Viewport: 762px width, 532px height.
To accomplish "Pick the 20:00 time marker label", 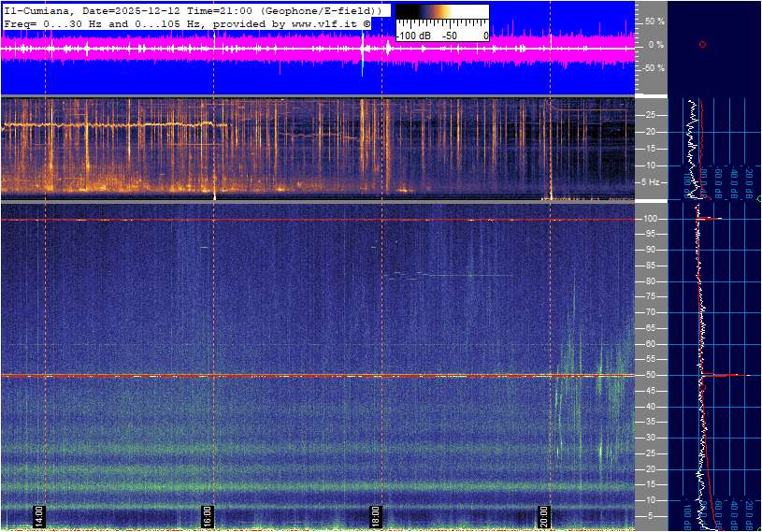I will click(543, 516).
